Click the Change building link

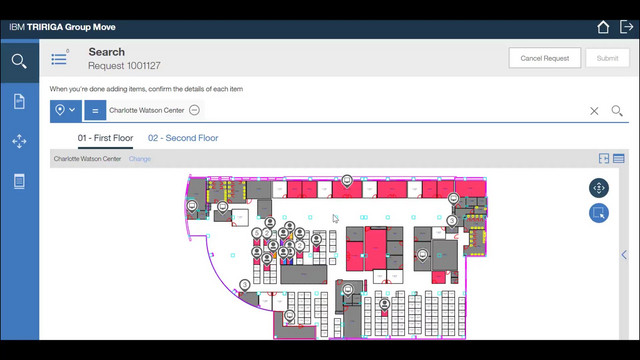[x=140, y=159]
